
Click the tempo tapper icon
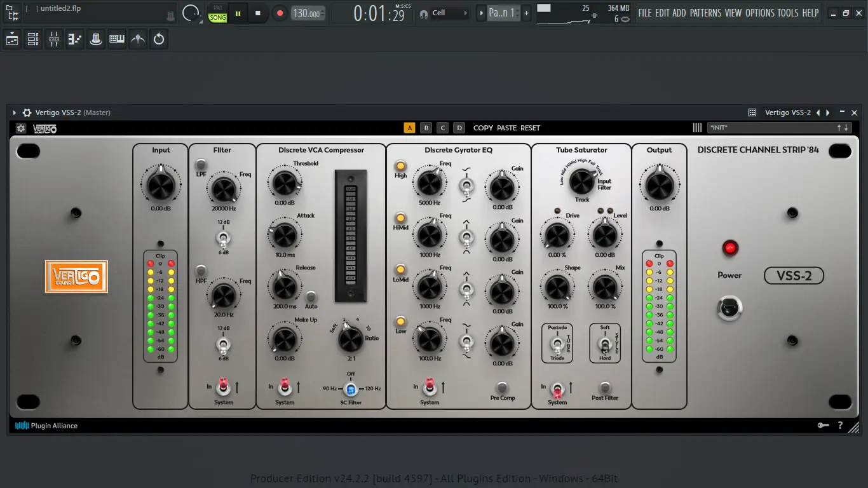[x=138, y=39]
